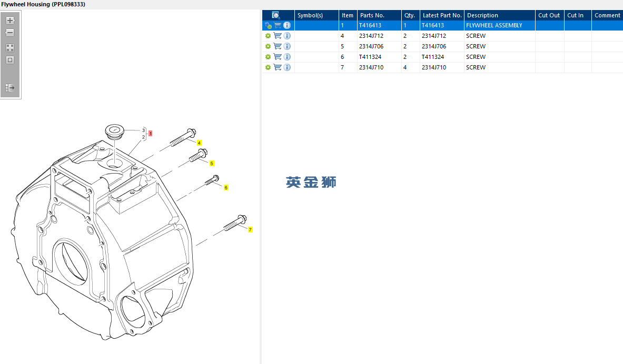
Task: Click the four-squares grid view icon
Action: tap(10, 47)
